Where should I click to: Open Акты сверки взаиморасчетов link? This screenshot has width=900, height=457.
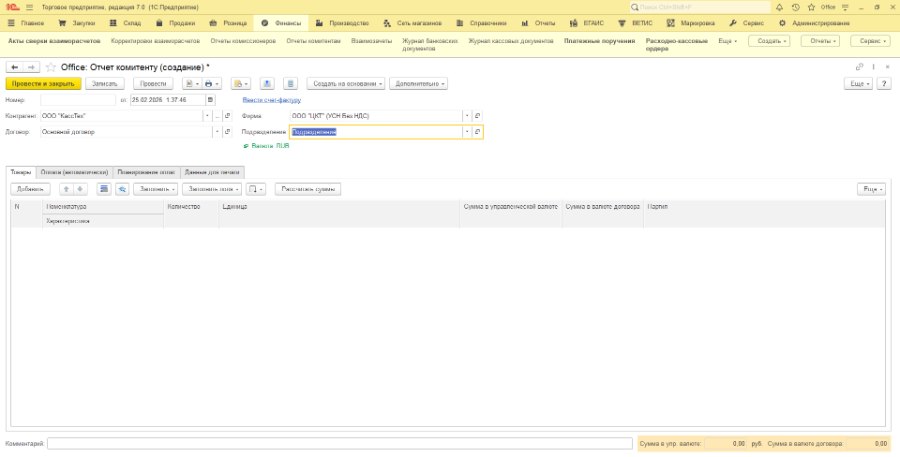pyautogui.click(x=54, y=41)
